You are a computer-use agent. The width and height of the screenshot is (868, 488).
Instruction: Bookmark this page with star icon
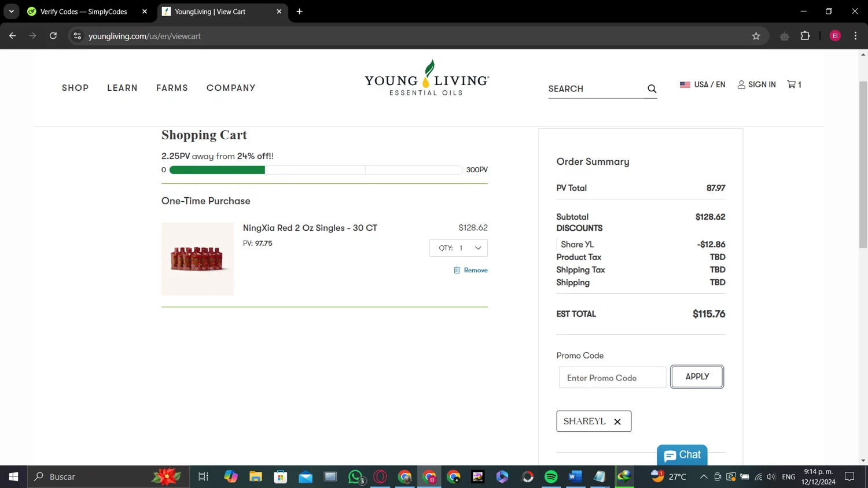[x=756, y=36]
